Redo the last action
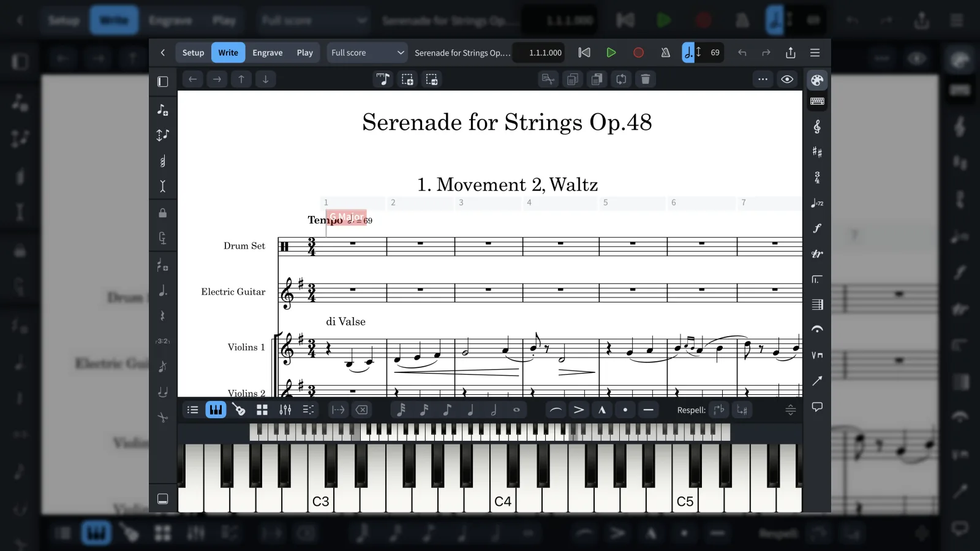The image size is (980, 551). pyautogui.click(x=766, y=53)
